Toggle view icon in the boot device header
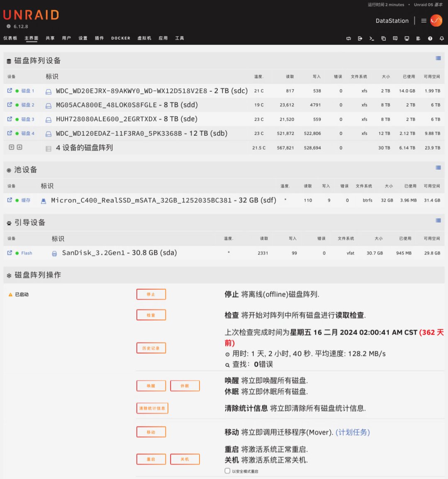Screen dimensions: 448x479 pos(438,220)
